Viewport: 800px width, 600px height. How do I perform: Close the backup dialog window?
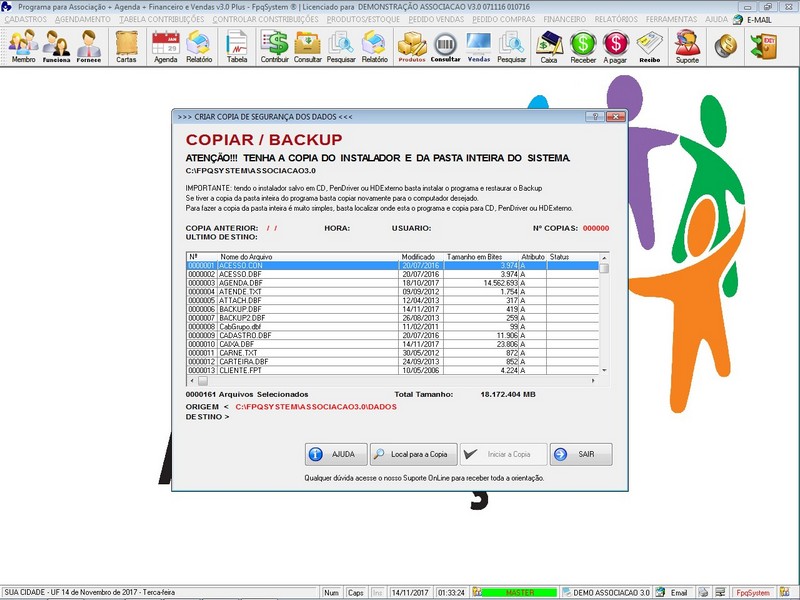(x=616, y=116)
